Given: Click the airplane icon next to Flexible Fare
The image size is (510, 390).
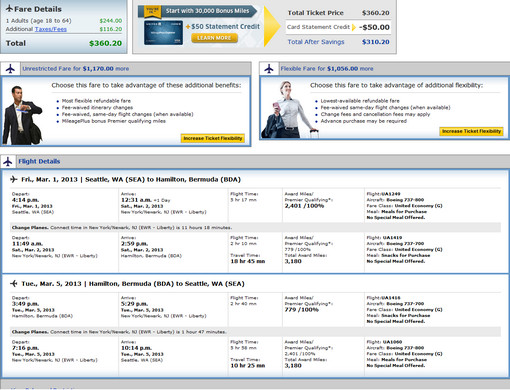Looking at the screenshot, I should click(269, 69).
